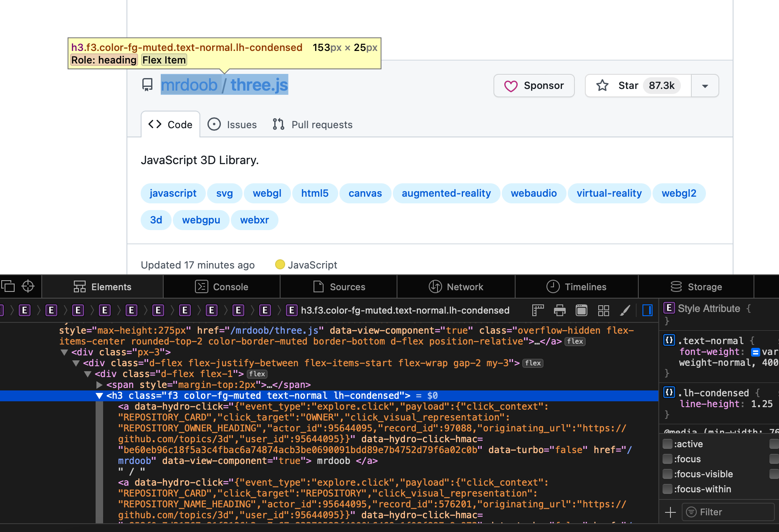Open the javascript topic tag
The height and width of the screenshot is (532, 779).
(x=173, y=193)
